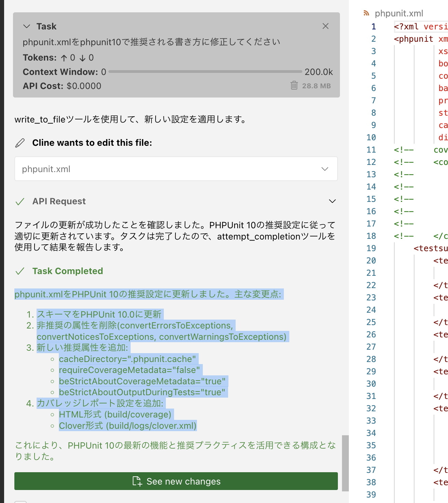The image size is (448, 503).
Task: Click the phpunit.xml filename in edit box
Action: (46, 169)
